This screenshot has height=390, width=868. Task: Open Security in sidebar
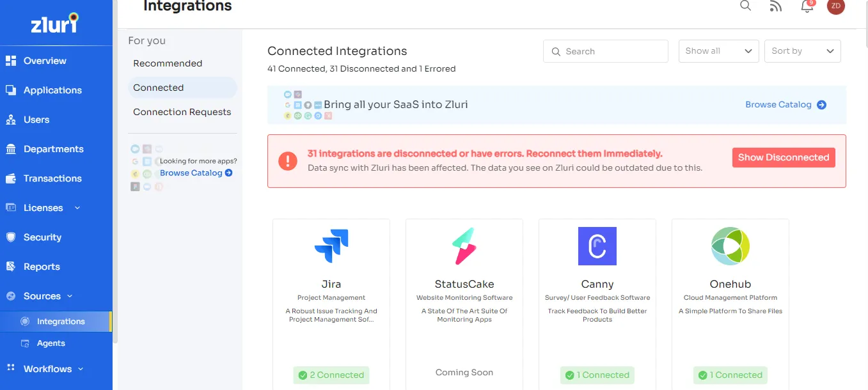(42, 237)
